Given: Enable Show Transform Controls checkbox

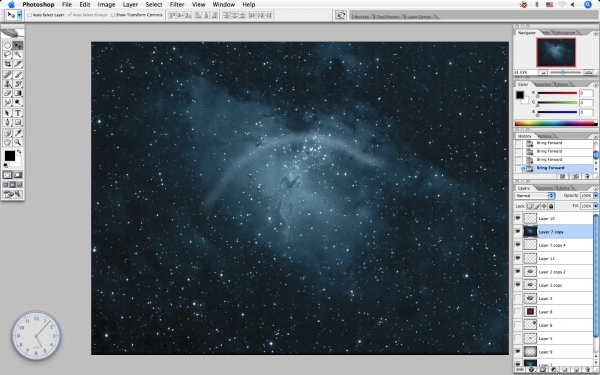Looking at the screenshot, I should [112, 15].
